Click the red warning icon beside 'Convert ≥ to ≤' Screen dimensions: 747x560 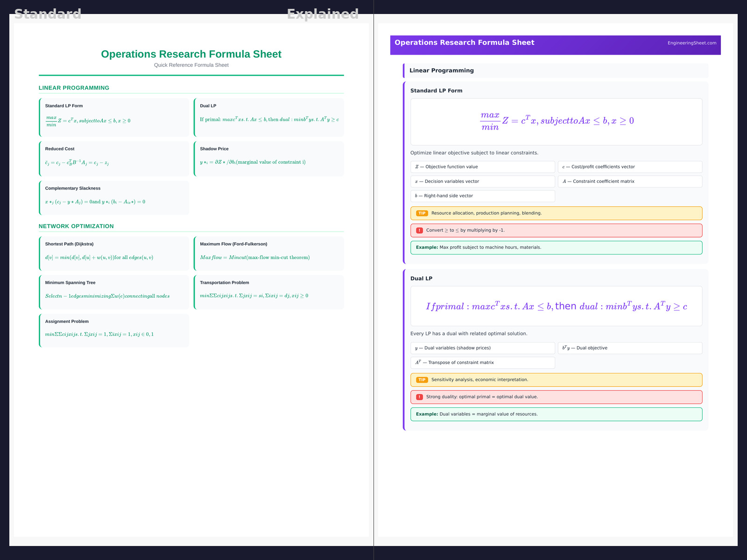tap(419, 231)
